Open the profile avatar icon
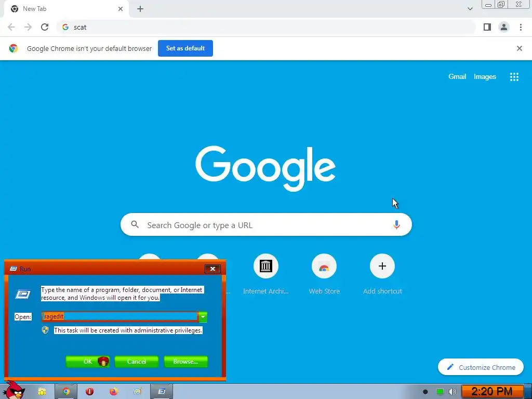532x399 pixels. tap(504, 27)
